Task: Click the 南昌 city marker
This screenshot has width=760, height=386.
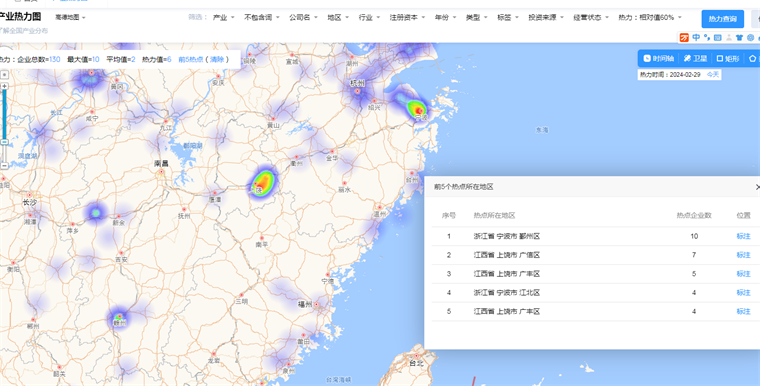Action: 161,172
